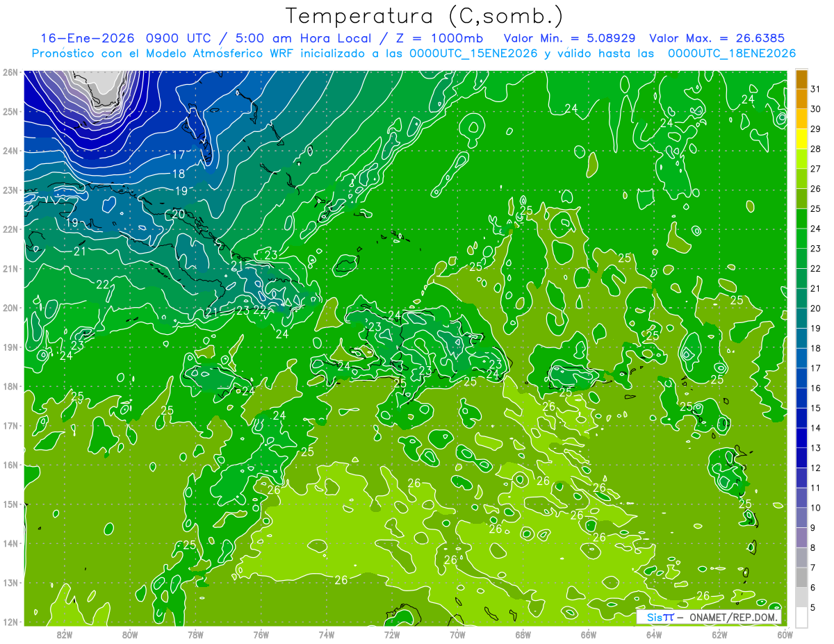The image size is (834, 644).
Task: Select 'Valor Min. = 5.08929' text
Action: click(x=571, y=38)
